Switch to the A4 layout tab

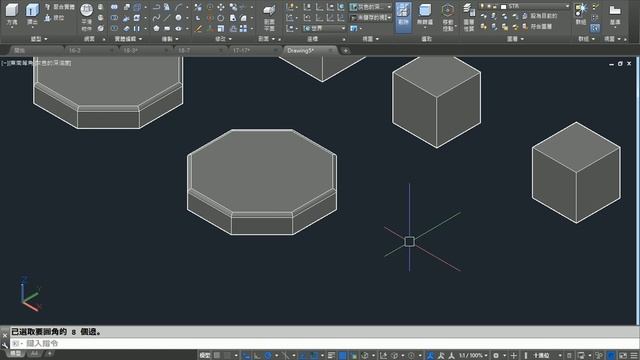(x=34, y=353)
